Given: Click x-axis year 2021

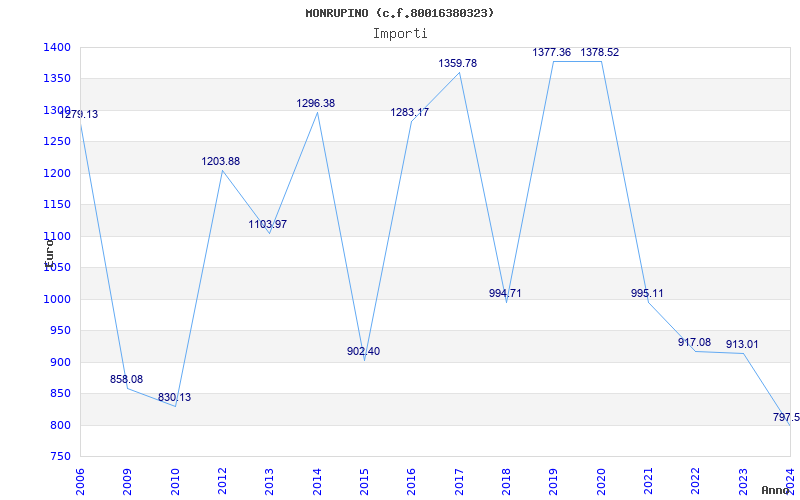Looking at the screenshot, I should pos(648,482).
